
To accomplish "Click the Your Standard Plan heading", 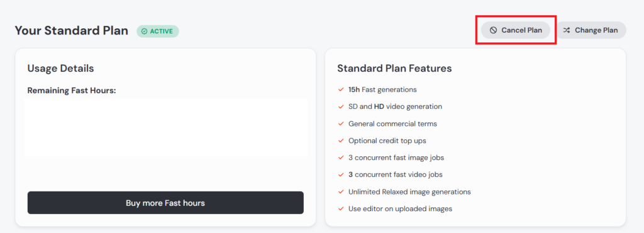I will [x=72, y=31].
